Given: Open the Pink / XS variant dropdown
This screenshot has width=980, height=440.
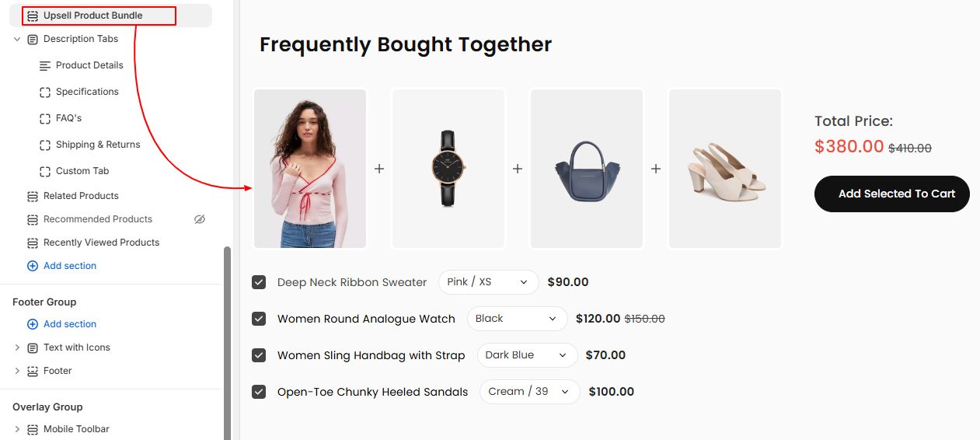Looking at the screenshot, I should click(x=488, y=282).
